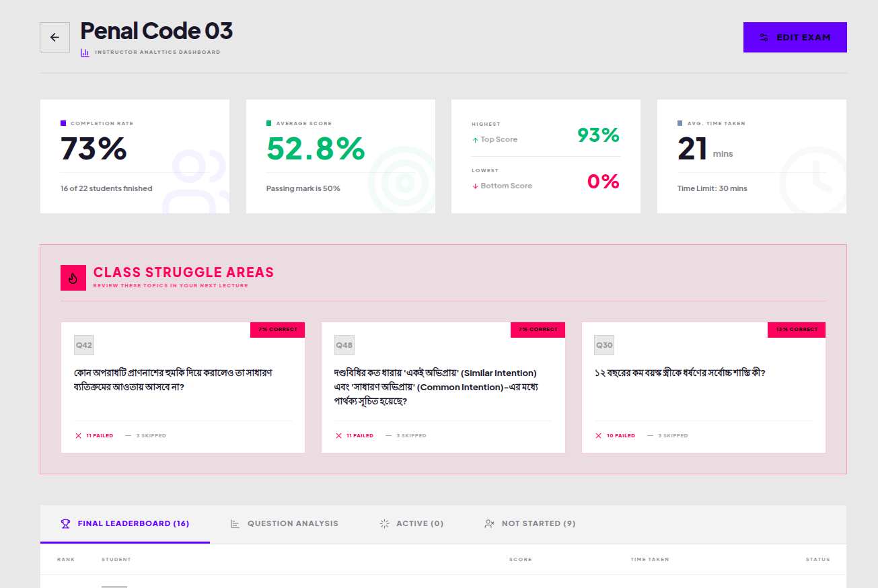
Task: Click the '10 Failed' label in Q30 card
Action: (x=621, y=436)
